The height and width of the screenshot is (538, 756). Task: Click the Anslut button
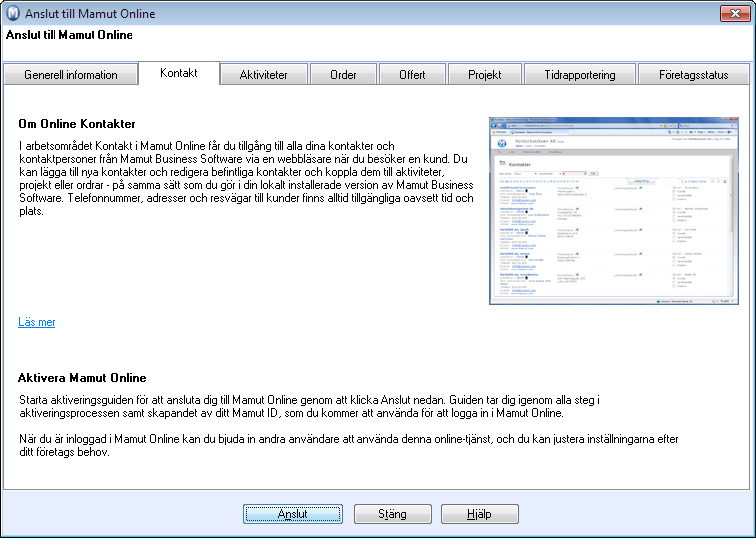click(x=293, y=514)
